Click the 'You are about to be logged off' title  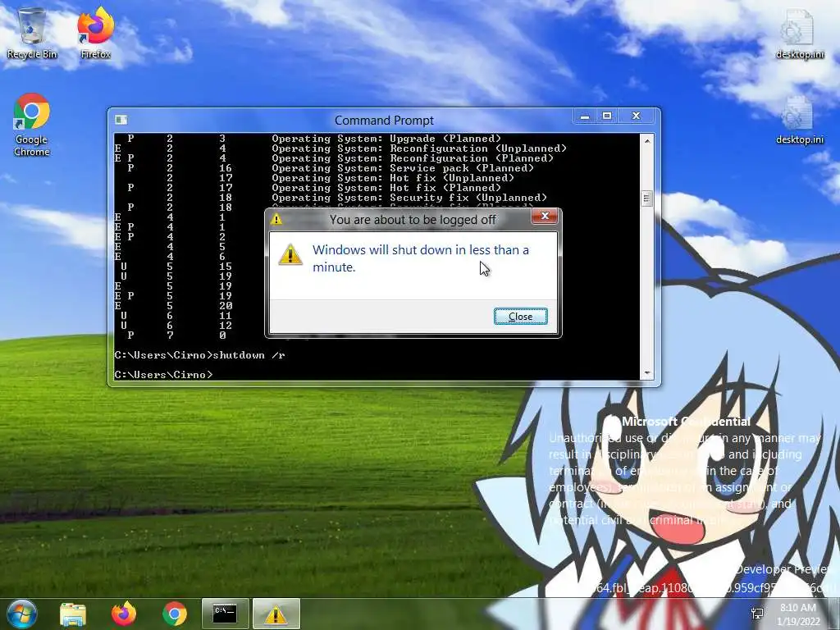[413, 220]
